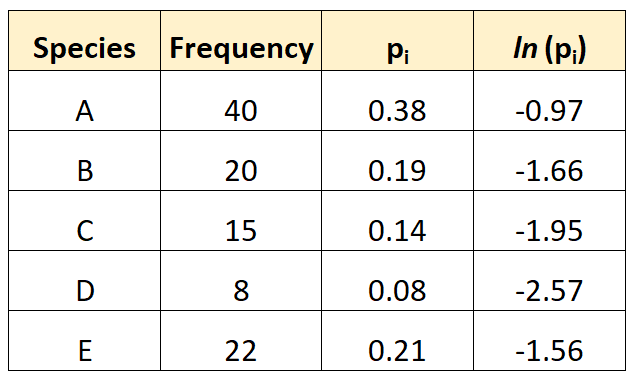Click the species E cell
The image size is (632, 378).
tap(84, 341)
